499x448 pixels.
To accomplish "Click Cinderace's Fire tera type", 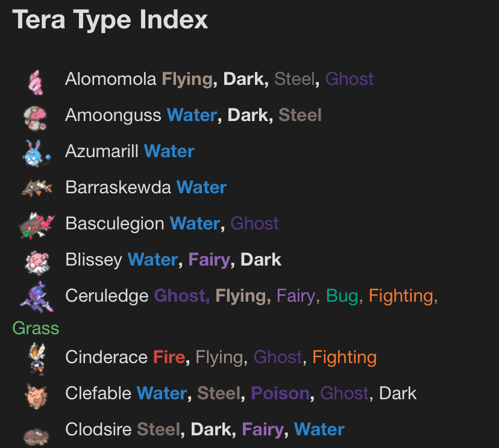I will (x=169, y=357).
